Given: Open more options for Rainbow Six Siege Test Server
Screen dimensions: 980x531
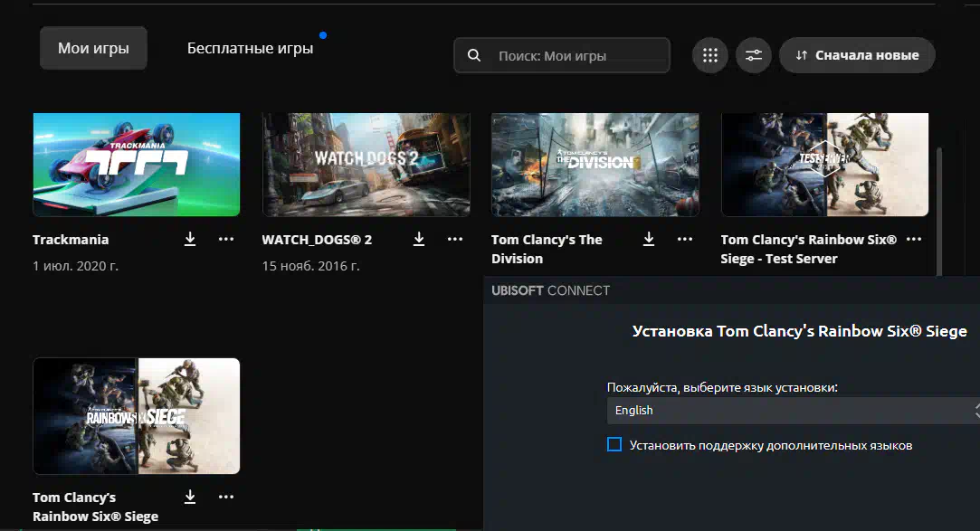Looking at the screenshot, I should point(914,239).
